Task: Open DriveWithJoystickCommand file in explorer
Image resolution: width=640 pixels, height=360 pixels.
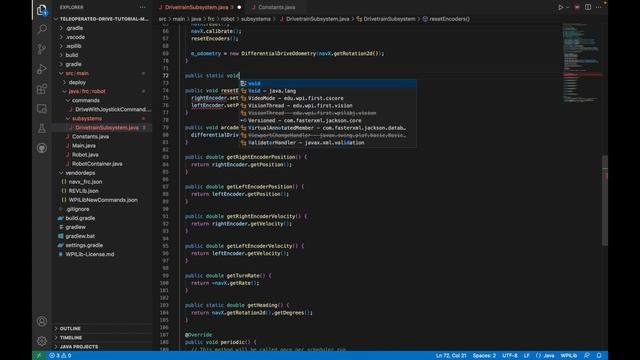Action: point(102,109)
